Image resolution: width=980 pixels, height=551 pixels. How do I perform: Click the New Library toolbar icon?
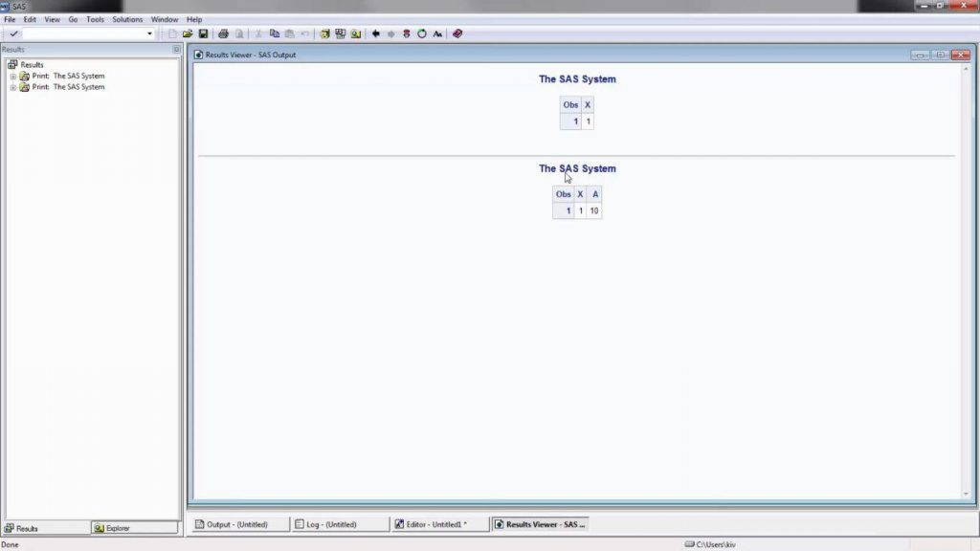point(324,33)
